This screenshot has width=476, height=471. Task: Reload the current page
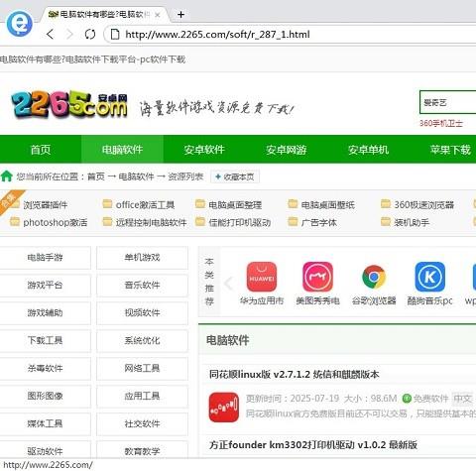tap(90, 34)
